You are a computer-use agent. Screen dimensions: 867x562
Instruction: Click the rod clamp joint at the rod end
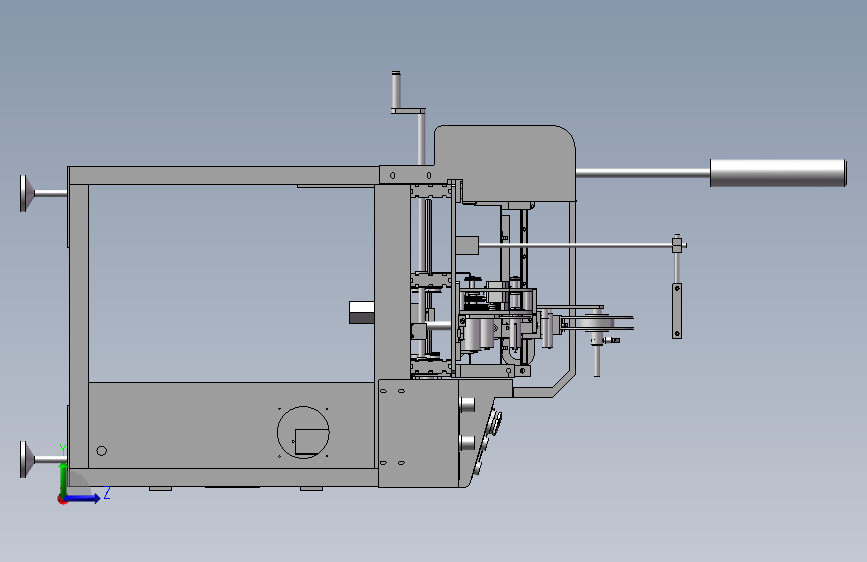tap(677, 244)
